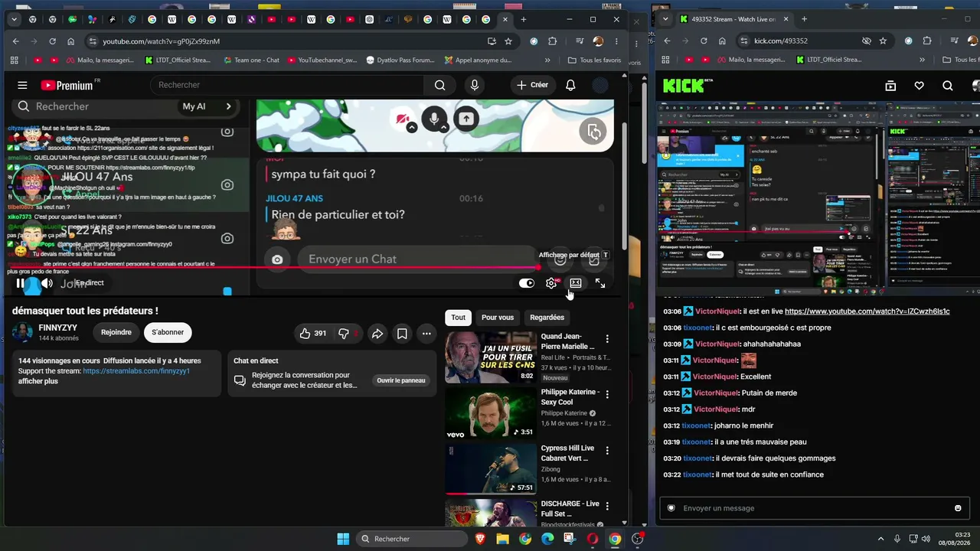980x551 pixels.
Task: Select the Pour vous filter chip
Action: pyautogui.click(x=498, y=318)
